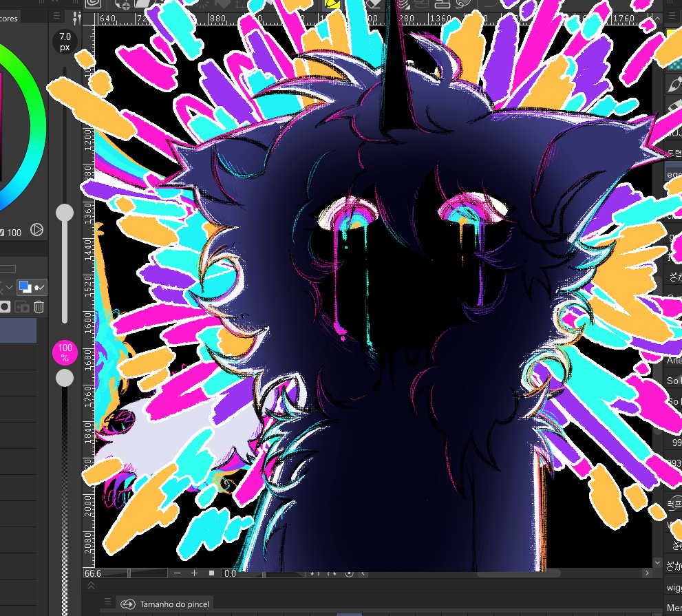Click the new document icon with plus

[x=122, y=4]
